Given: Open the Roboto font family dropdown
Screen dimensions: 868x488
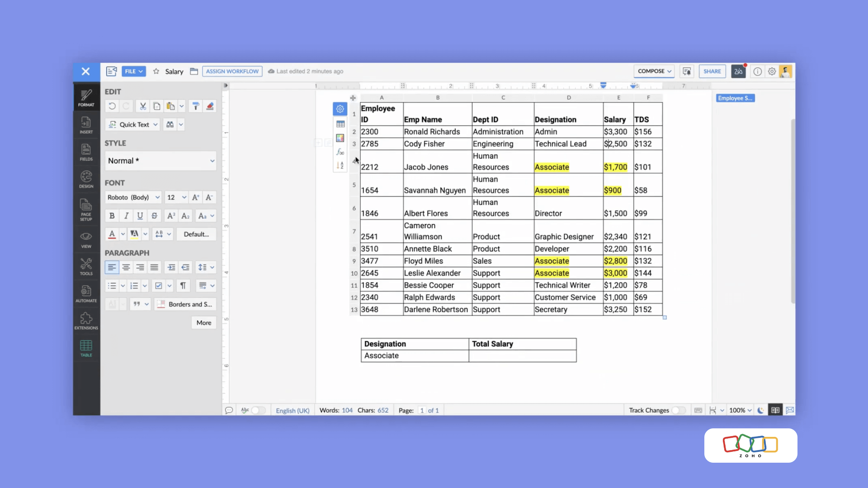Looking at the screenshot, I should 133,197.
